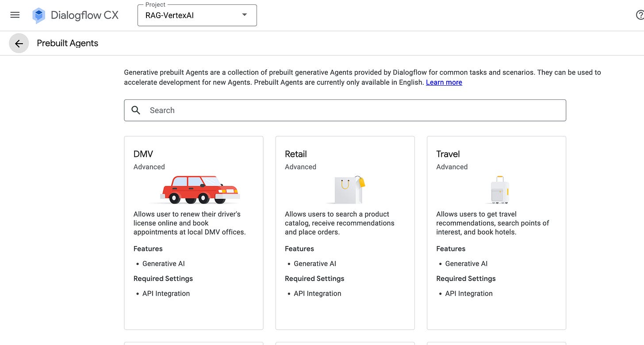644x345 pixels.
Task: Expand the Project dropdown arrow
Action: click(245, 15)
